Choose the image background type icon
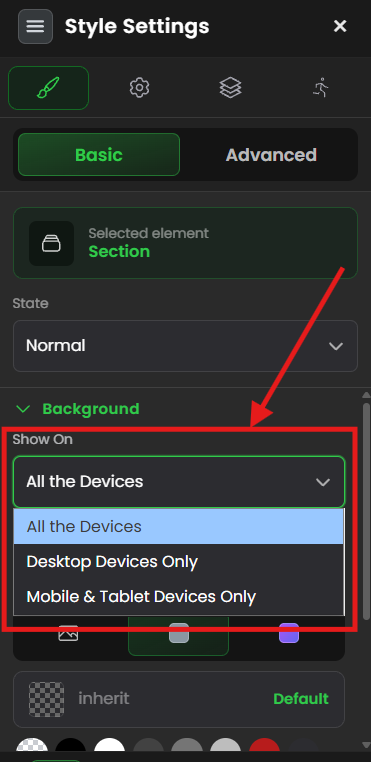The image size is (371, 762). 68,634
